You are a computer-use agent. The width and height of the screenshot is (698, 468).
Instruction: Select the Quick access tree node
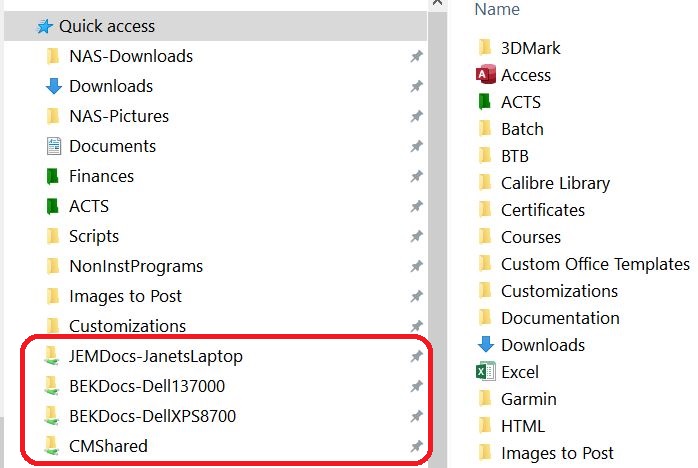(107, 26)
